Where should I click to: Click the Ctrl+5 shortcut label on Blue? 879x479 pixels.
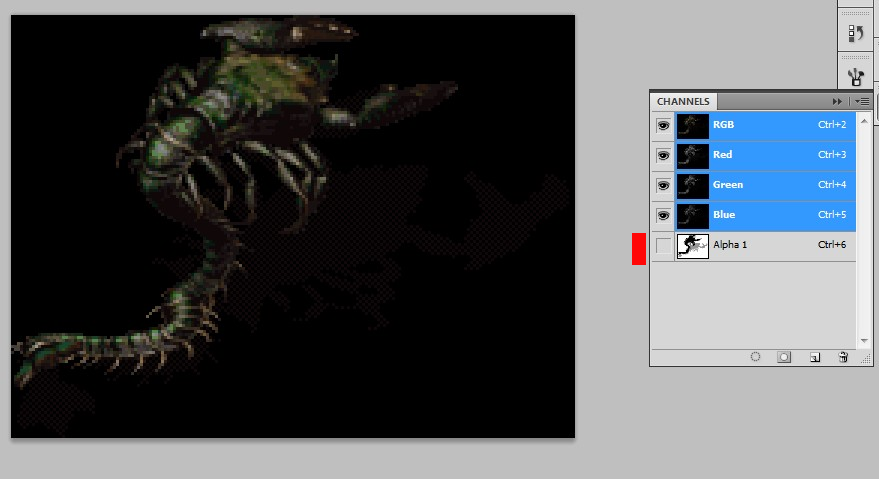(x=832, y=215)
